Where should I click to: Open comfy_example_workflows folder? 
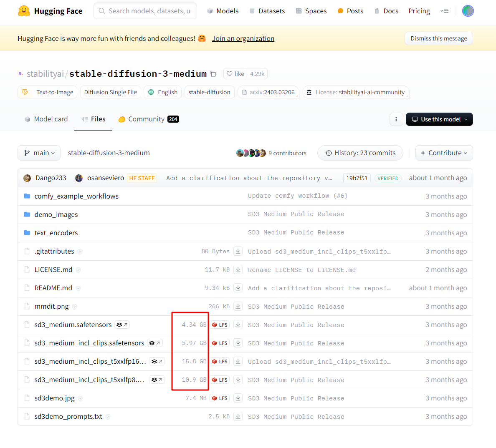coord(76,196)
